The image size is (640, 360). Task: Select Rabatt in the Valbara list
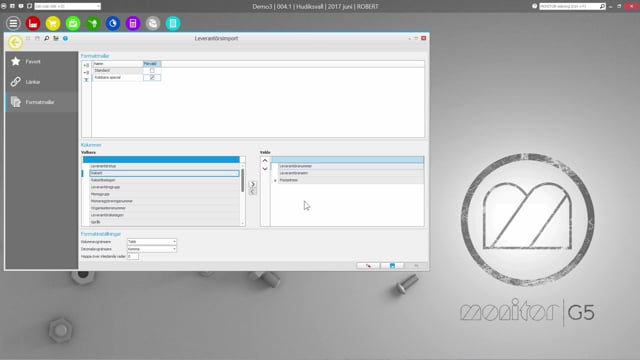coord(164,173)
